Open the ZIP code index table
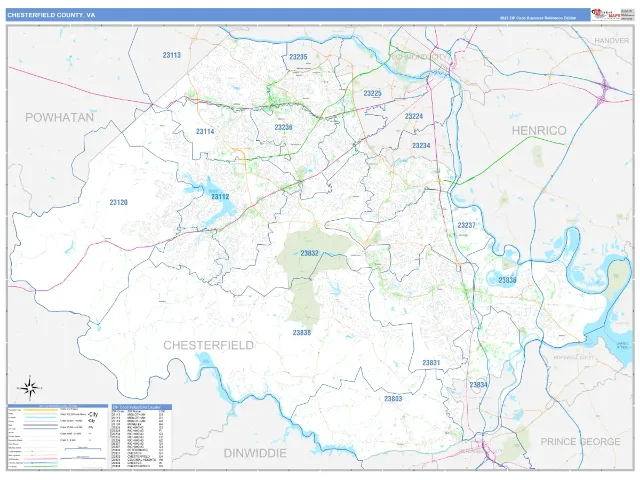 [x=142, y=436]
